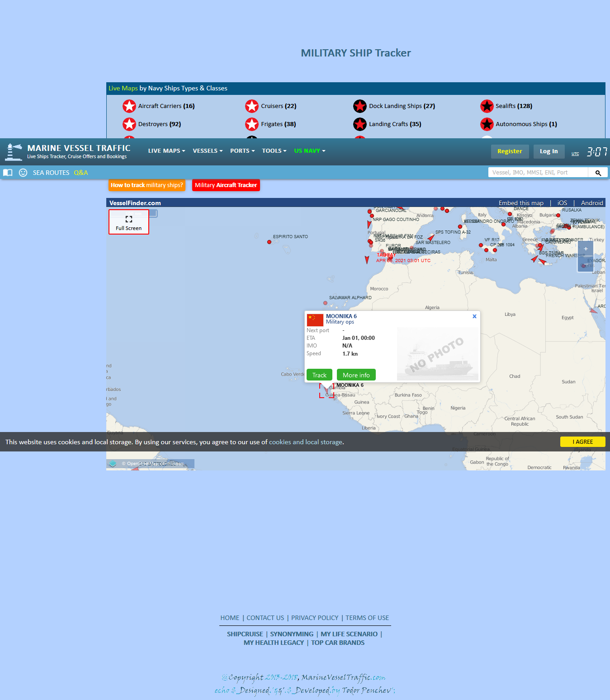Open the Autonomous Ships star icon

(x=487, y=124)
